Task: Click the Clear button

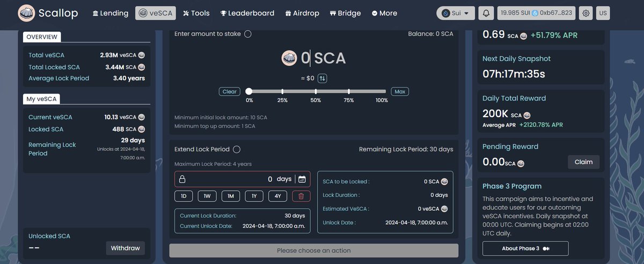Action: (229, 91)
